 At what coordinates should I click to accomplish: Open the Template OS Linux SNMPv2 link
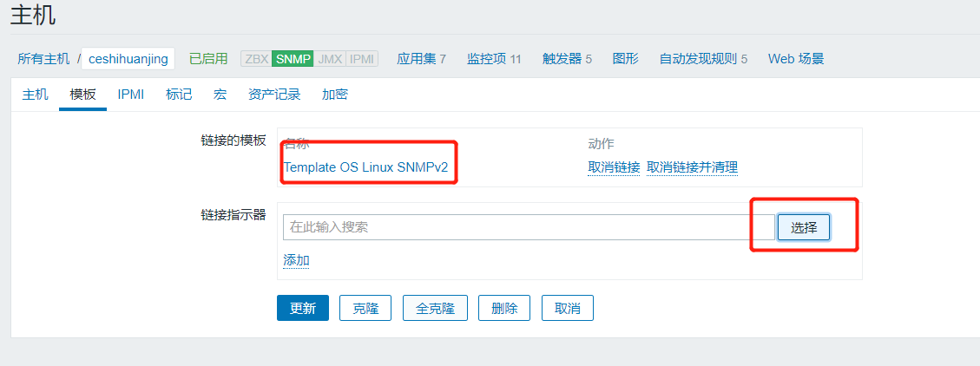[365, 167]
